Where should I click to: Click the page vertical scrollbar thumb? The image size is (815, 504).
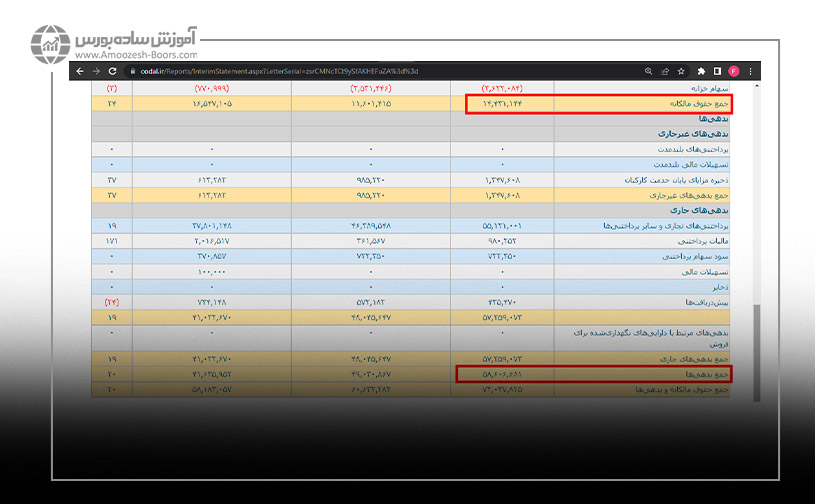[757, 350]
